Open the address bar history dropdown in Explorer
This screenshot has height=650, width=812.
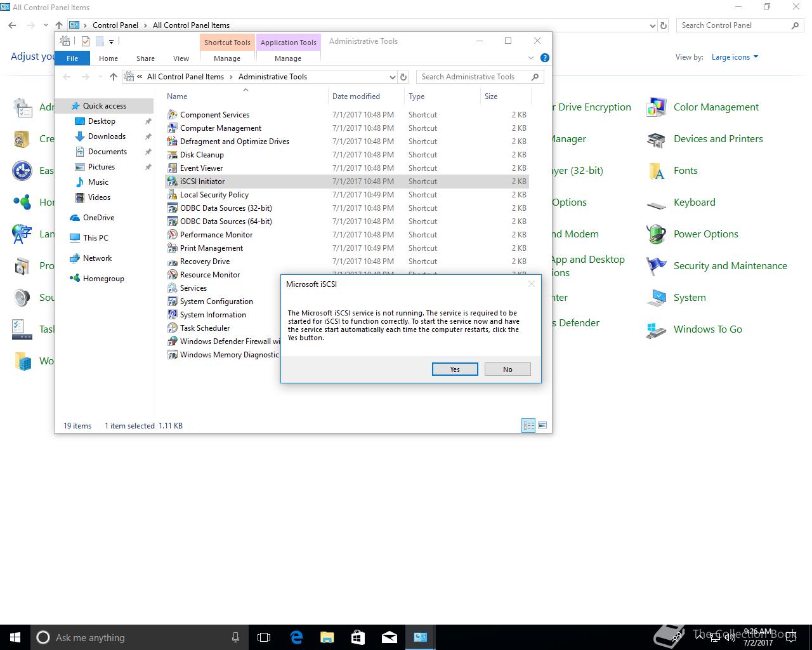pos(392,77)
